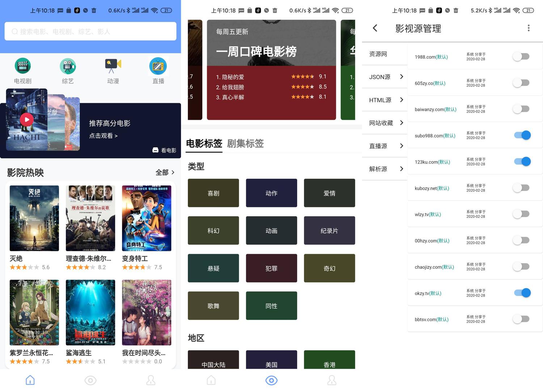This screenshot has height=392, width=543.
Task: Switch to the 剧集标签 tab
Action: pyautogui.click(x=245, y=144)
